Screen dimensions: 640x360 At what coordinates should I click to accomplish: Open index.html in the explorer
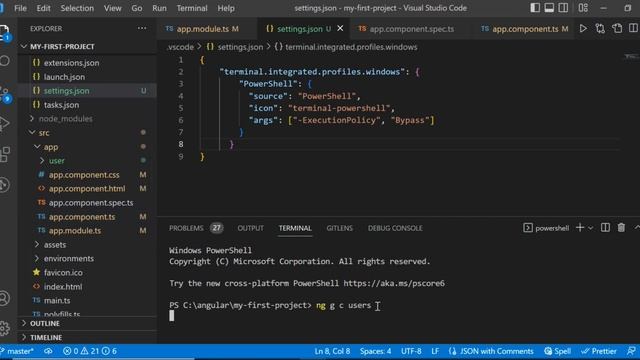(x=63, y=287)
